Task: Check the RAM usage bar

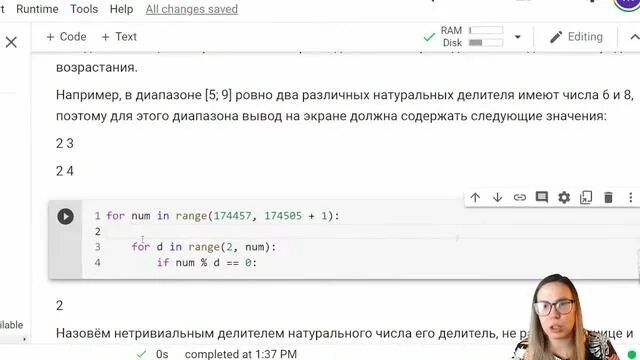Action: point(486,30)
